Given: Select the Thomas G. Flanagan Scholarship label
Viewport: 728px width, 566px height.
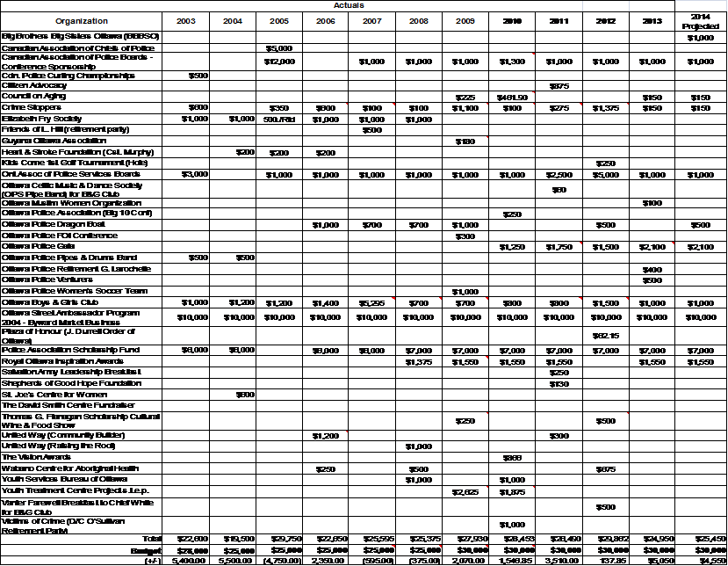Looking at the screenshot, I should (x=81, y=421).
